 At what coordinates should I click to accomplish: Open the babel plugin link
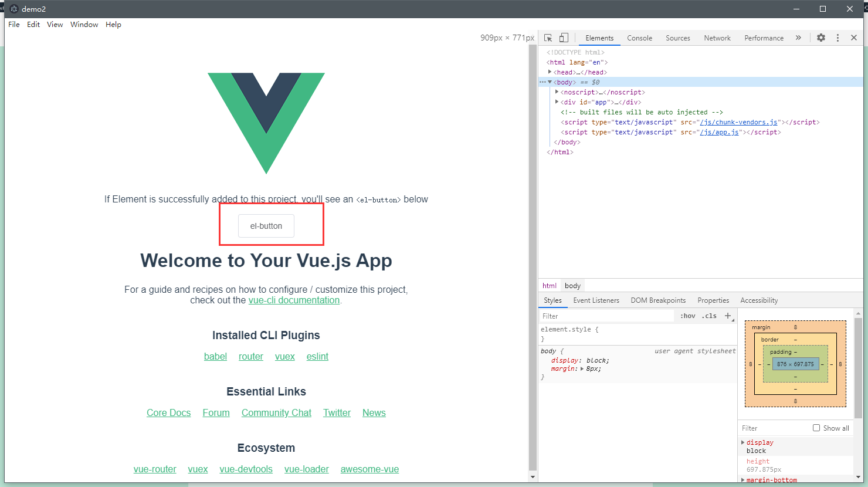coord(215,356)
